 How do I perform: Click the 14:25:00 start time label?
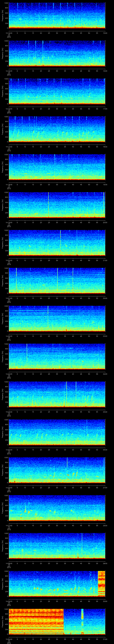[x=9, y=450]
